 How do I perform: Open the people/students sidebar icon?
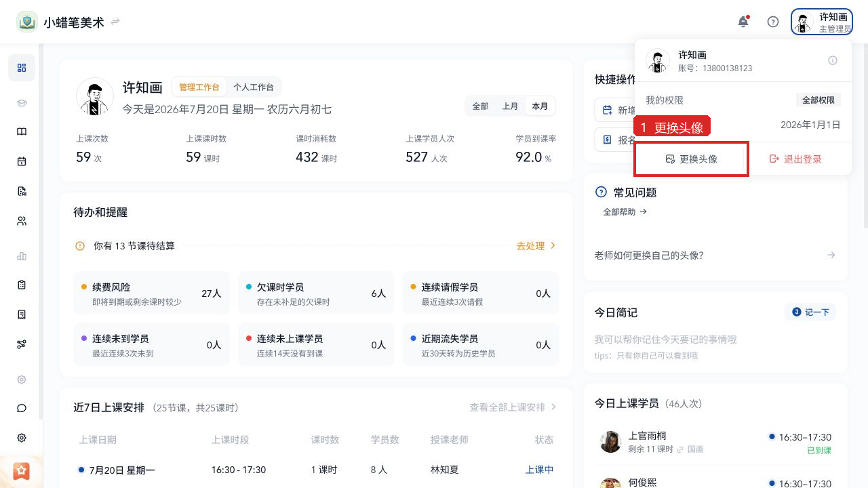22,221
